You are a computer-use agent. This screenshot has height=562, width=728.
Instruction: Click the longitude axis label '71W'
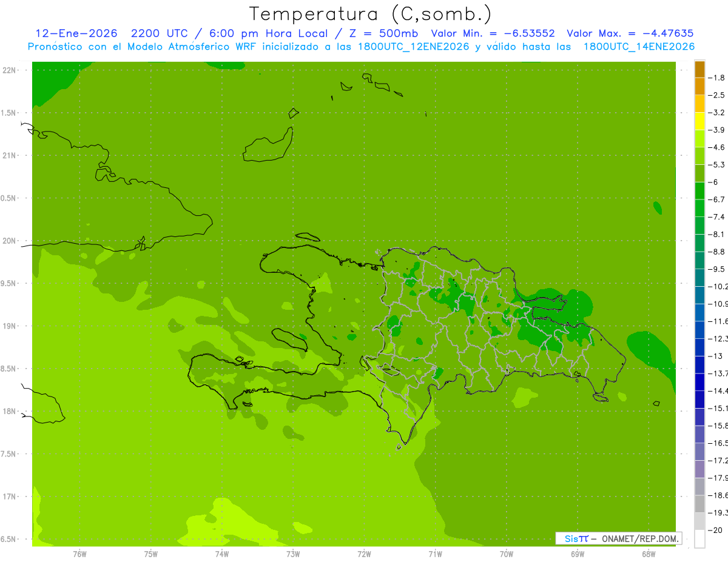[435, 554]
